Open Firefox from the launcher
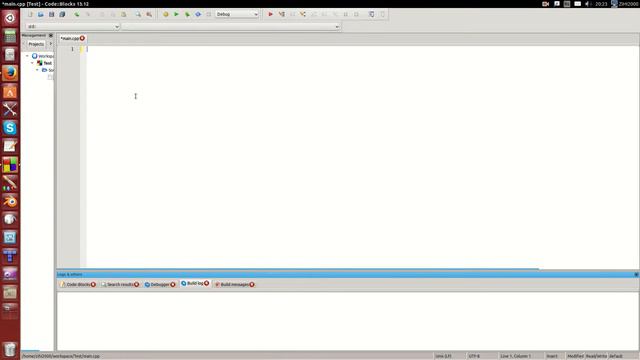The image size is (640, 360). [10, 73]
